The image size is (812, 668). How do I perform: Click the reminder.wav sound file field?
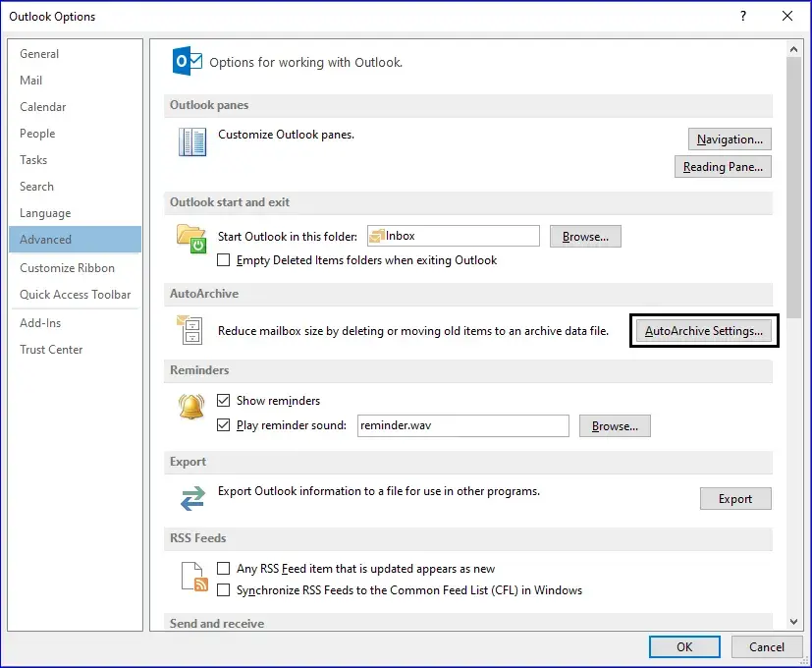tap(461, 425)
